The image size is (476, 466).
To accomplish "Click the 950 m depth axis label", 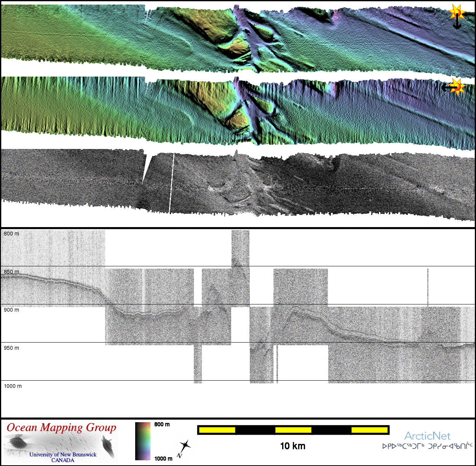I will coord(11,348).
